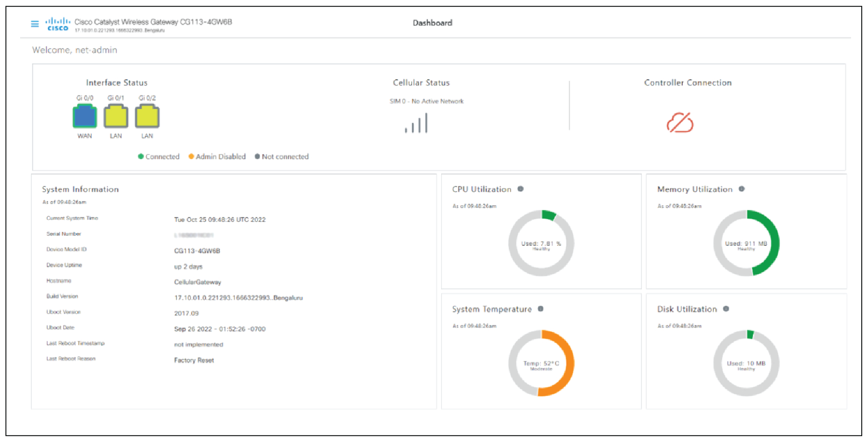Screen dimensions: 868x442
Task: Click the cellular signal bars icon
Action: [416, 123]
